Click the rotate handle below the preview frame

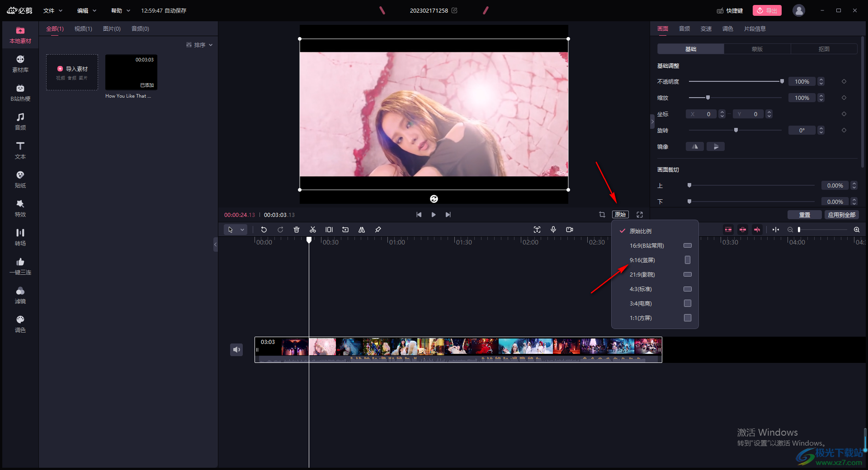(x=434, y=199)
